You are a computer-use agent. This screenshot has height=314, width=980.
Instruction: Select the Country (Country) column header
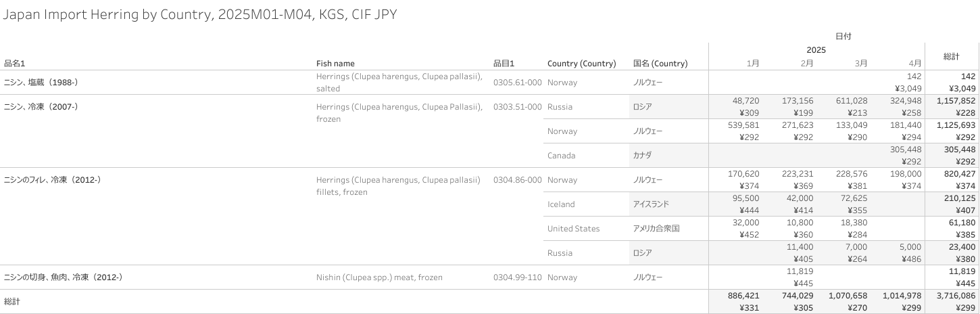[581, 64]
